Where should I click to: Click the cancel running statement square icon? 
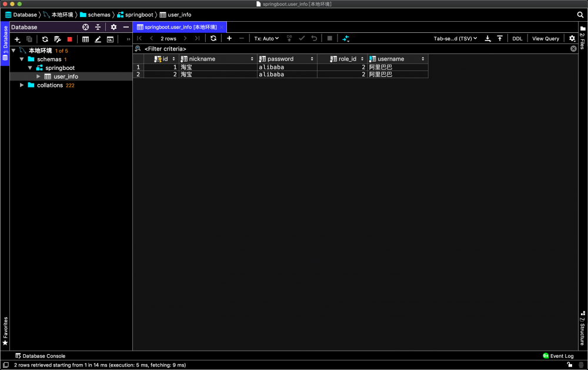(330, 38)
